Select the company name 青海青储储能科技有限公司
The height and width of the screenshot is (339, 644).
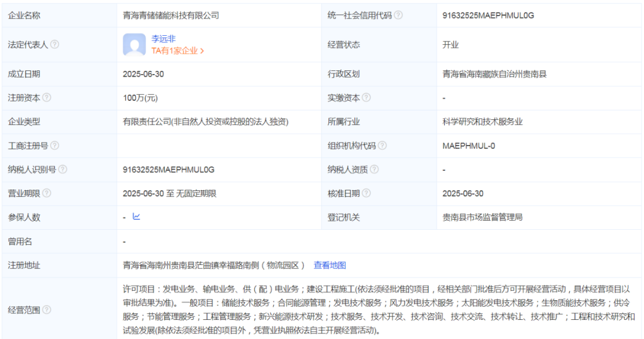point(171,16)
